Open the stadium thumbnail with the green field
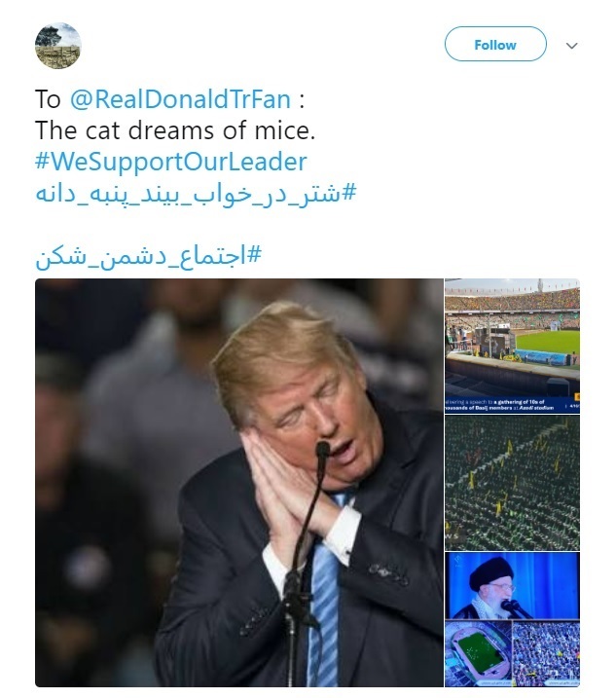Image resolution: width=616 pixels, height=698 pixels. pos(512,346)
